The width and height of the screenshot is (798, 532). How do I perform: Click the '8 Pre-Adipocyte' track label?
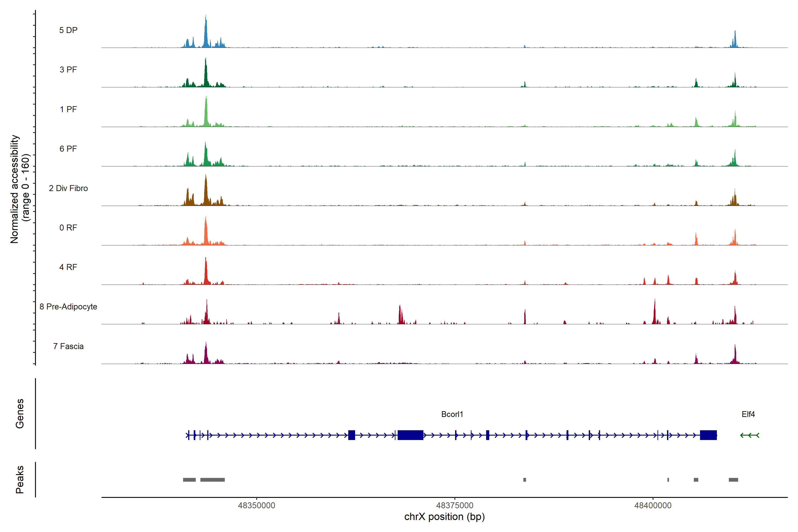pos(68,307)
